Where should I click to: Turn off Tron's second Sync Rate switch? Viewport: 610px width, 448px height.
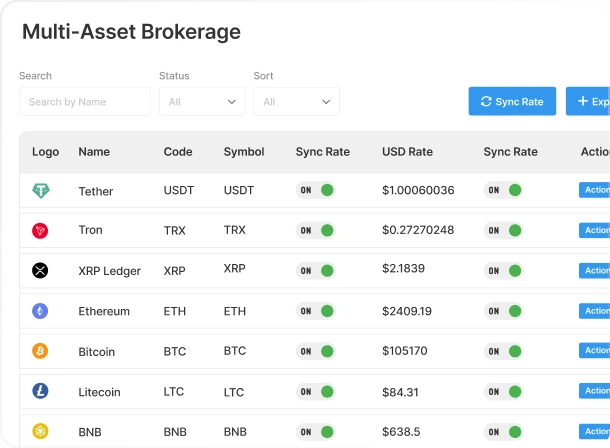point(503,230)
